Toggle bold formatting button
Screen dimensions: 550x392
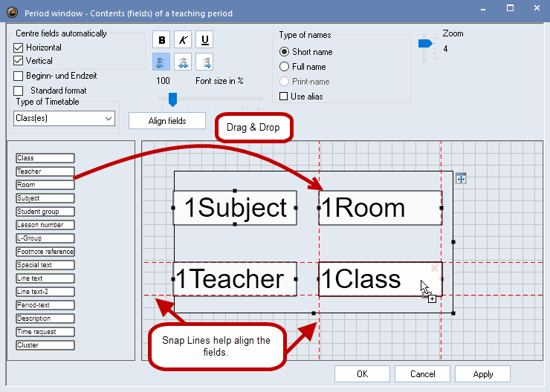[x=161, y=39]
